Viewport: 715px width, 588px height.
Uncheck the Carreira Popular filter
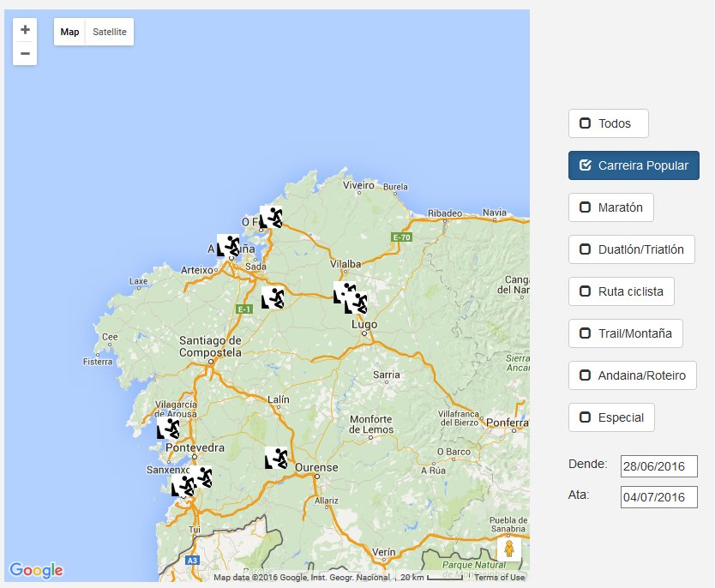coord(634,165)
